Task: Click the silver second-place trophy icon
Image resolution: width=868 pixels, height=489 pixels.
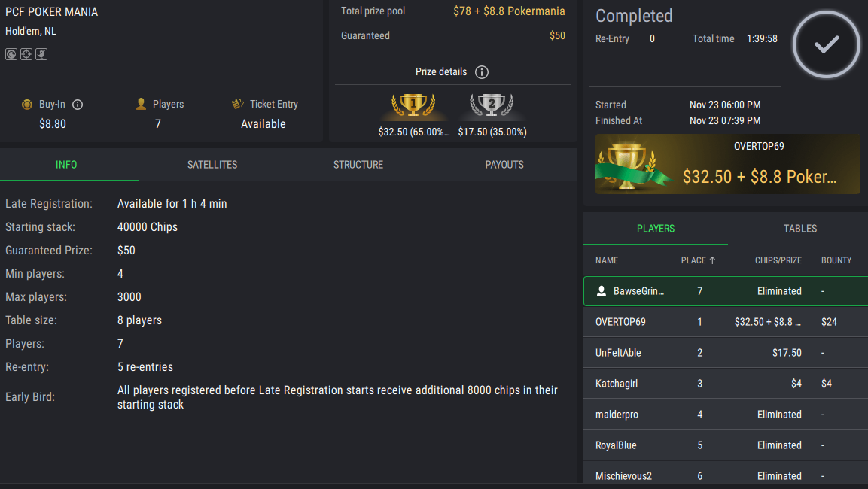Action: [x=491, y=105]
